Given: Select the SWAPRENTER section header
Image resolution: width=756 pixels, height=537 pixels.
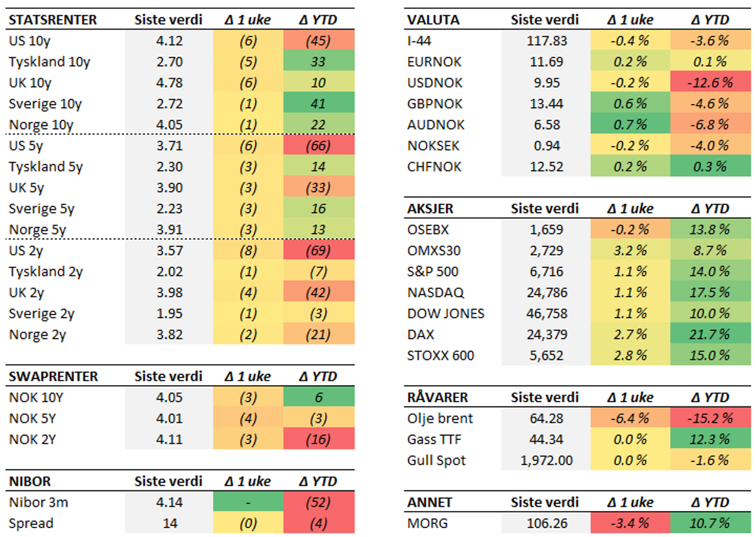Looking at the screenshot, I should pos(54,376).
